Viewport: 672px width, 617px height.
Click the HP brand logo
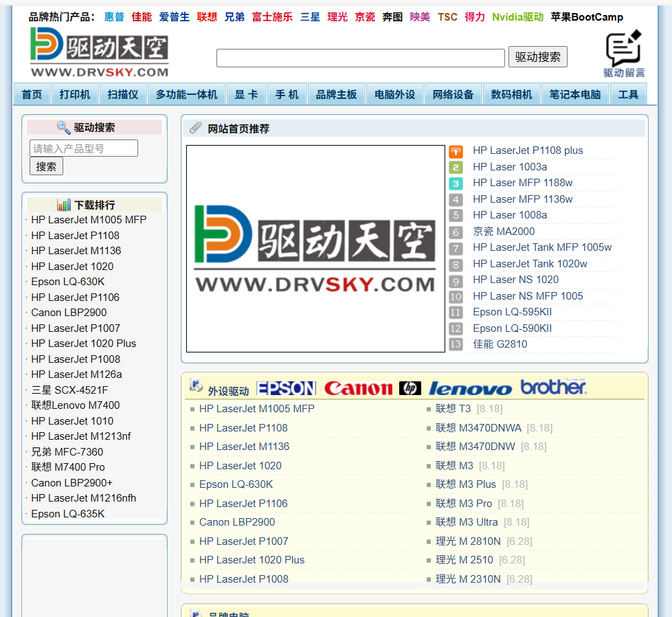[x=410, y=388]
